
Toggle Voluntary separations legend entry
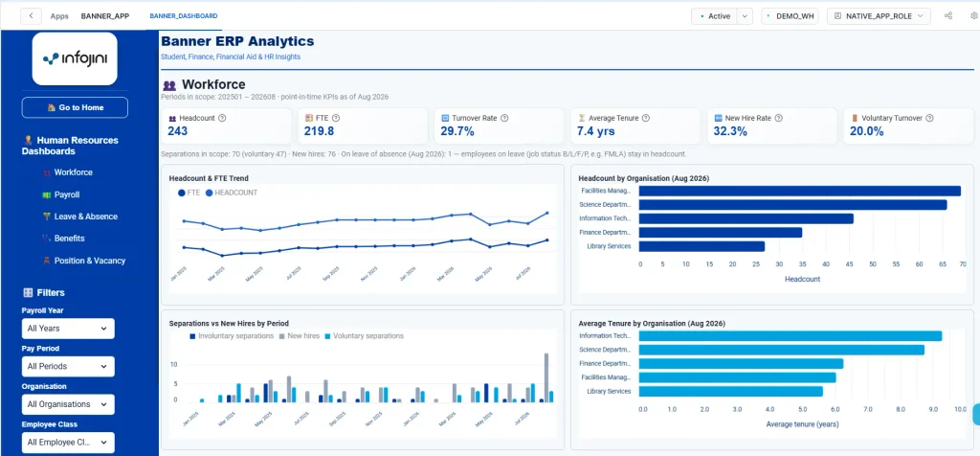[x=364, y=336]
